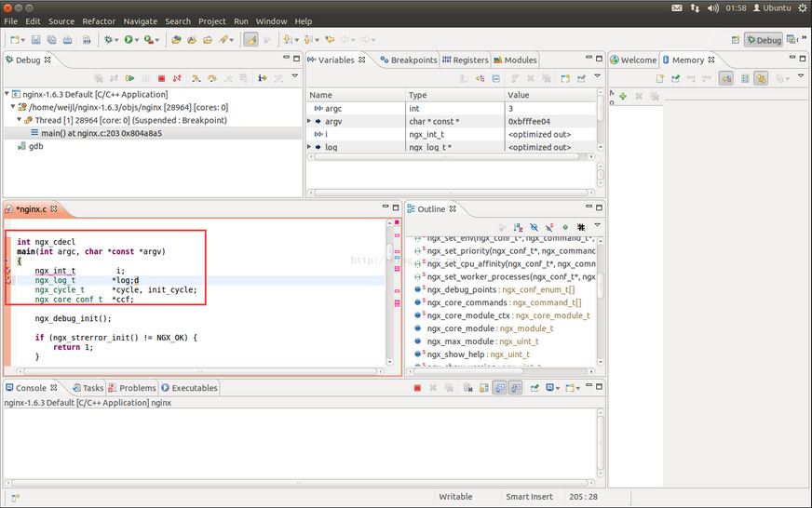The image size is (812, 508).
Task: Click the Outline vertical scrollbar
Action: click(601, 302)
